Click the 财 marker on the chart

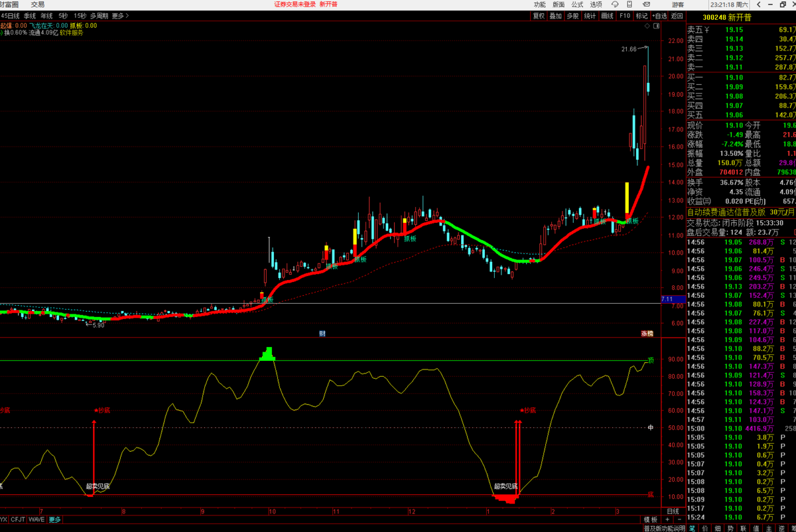[x=322, y=333]
